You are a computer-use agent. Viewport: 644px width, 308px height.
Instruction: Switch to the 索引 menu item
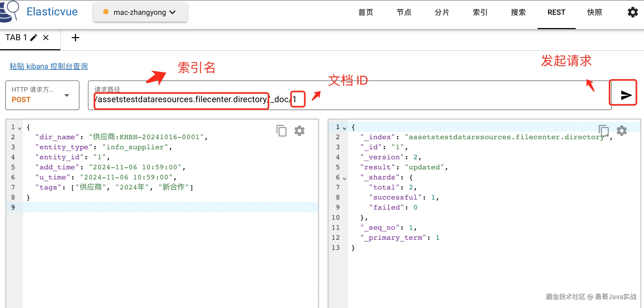point(480,12)
